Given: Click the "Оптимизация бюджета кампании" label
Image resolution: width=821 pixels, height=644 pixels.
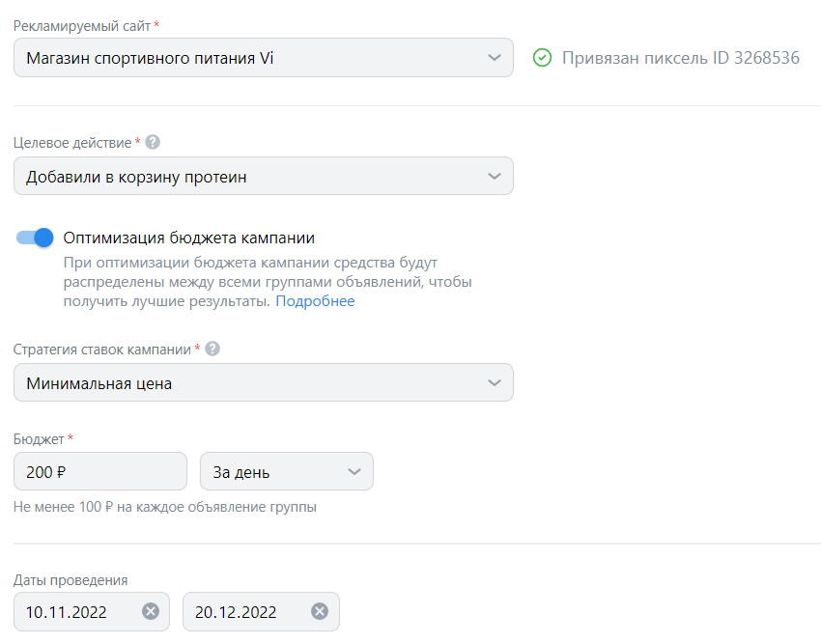Looking at the screenshot, I should click(189, 238).
